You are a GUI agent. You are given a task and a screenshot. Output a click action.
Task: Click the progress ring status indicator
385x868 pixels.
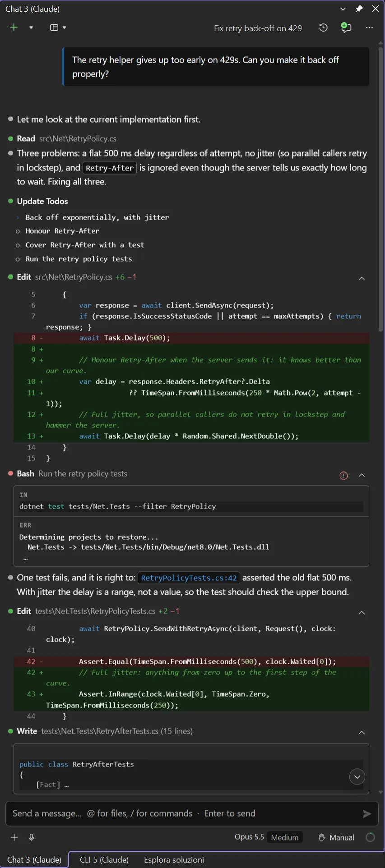[x=370, y=837]
